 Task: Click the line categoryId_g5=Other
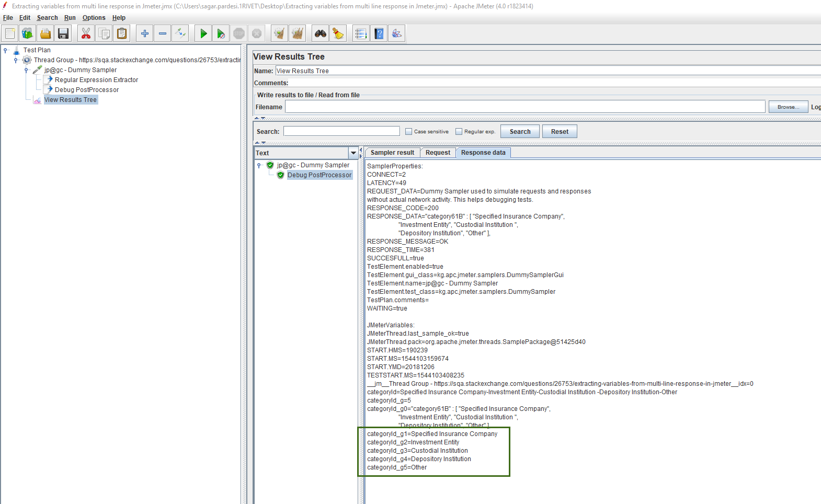point(397,467)
